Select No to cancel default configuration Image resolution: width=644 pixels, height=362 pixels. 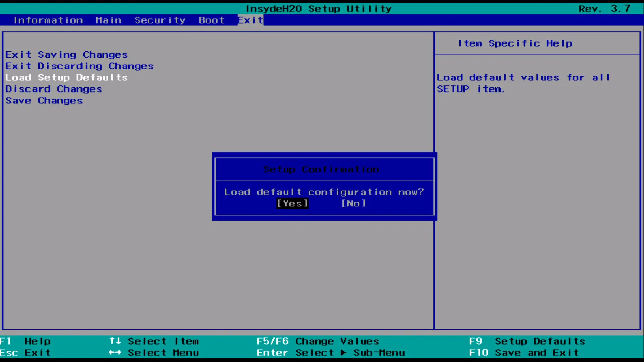(x=354, y=203)
